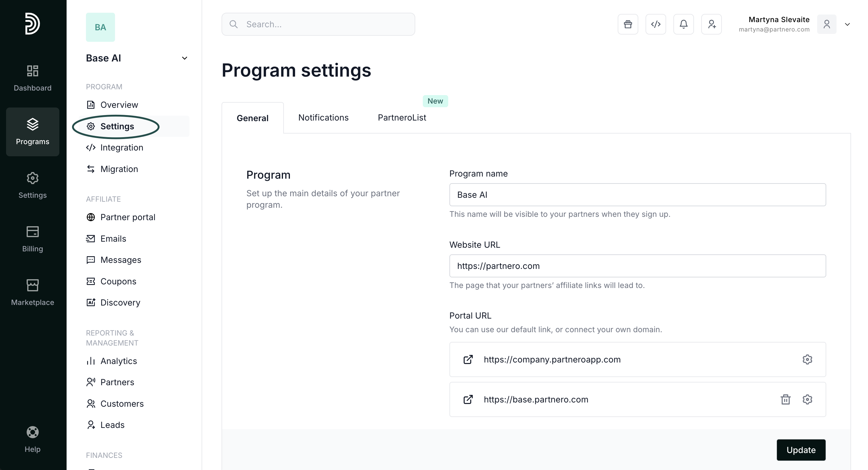Open the Partner portal menu item

(x=128, y=217)
